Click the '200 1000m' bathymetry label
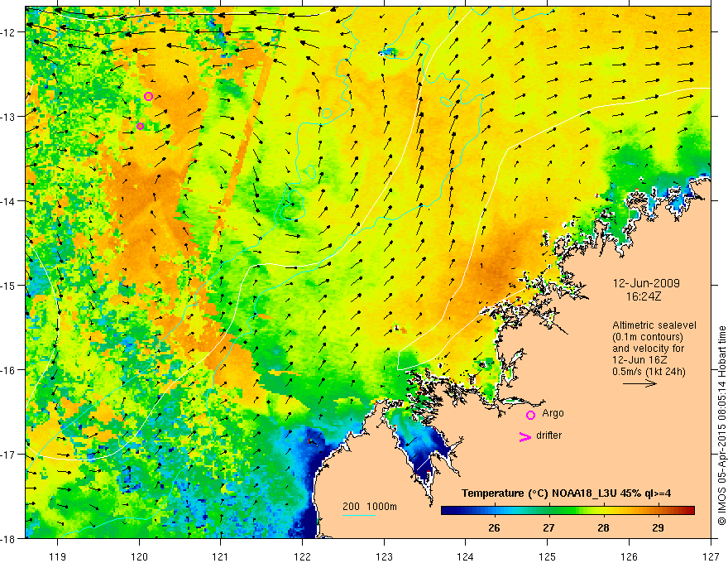Viewport: 728px width, 563px height. coord(370,507)
